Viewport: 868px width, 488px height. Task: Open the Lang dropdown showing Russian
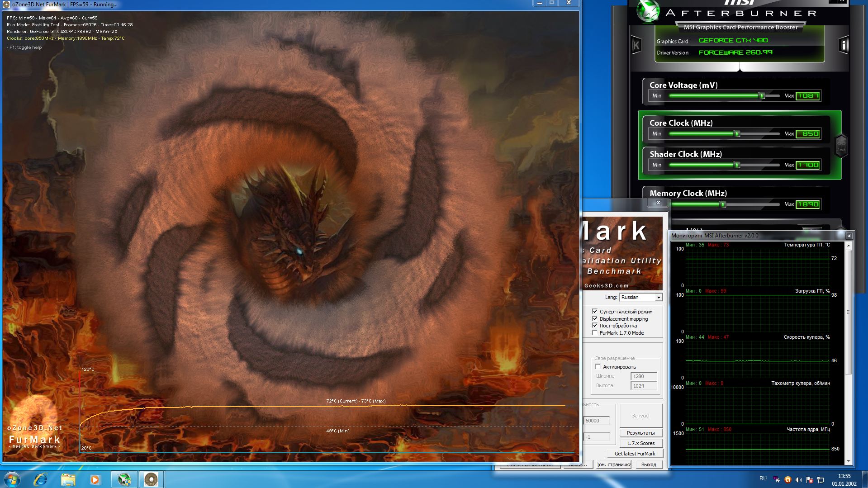coord(641,297)
